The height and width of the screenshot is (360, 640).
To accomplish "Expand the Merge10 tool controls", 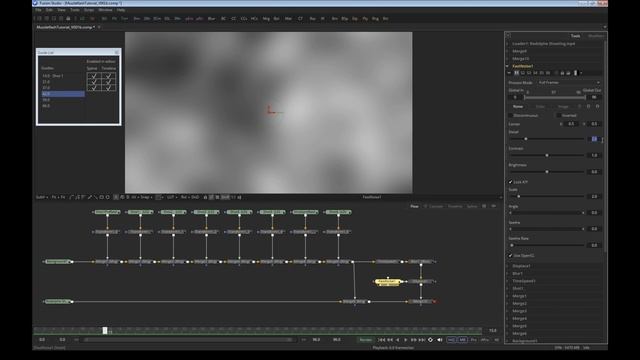I will (x=507, y=59).
